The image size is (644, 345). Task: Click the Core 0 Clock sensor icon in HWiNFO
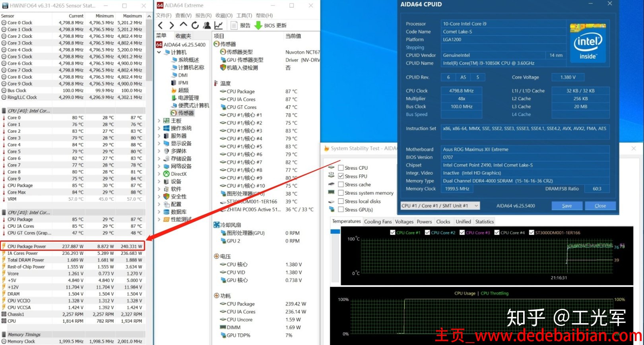coord(4,23)
